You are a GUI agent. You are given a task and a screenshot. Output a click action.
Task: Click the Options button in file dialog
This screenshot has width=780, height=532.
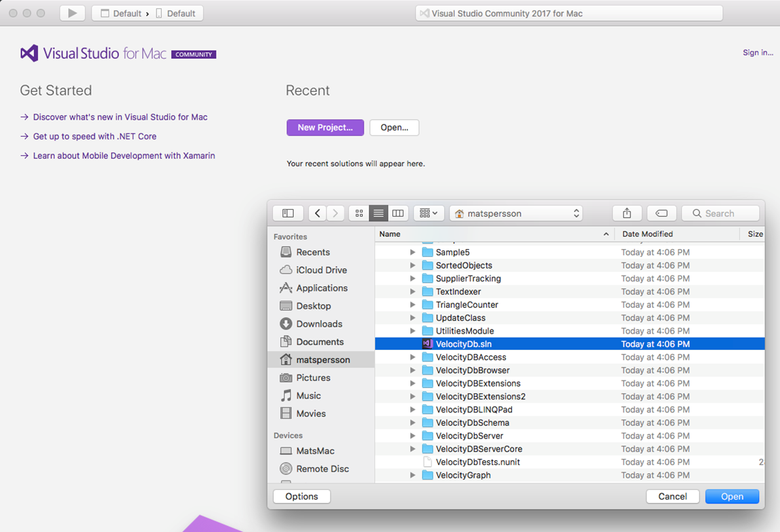pos(301,496)
